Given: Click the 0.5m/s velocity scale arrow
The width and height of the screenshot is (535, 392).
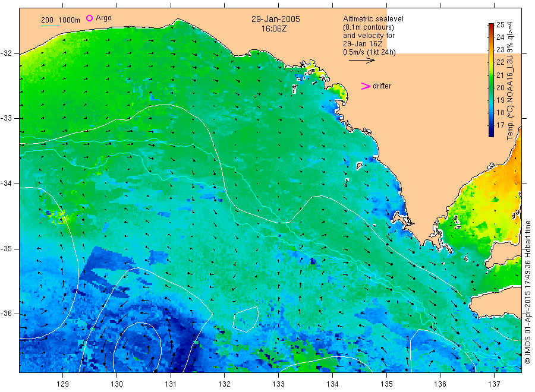Looking at the screenshot, I should [361, 61].
